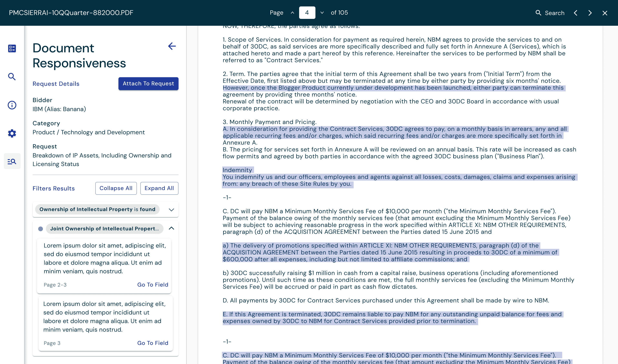618x364 pixels.
Task: Click the page number input field
Action: tap(307, 13)
